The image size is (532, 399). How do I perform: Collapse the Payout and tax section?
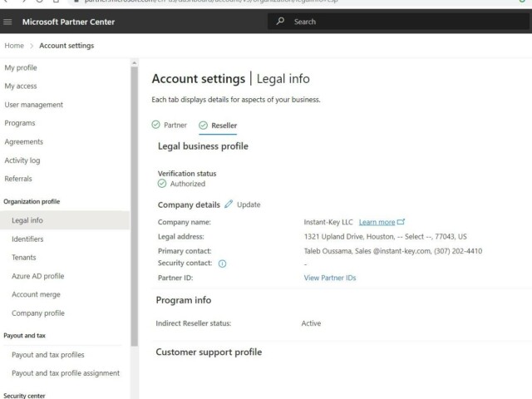tap(23, 336)
